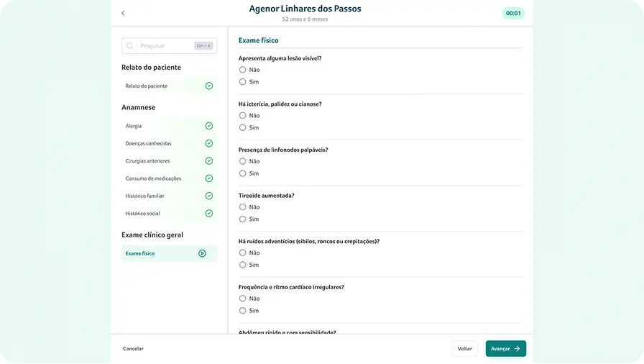This screenshot has height=364, width=644.
Task: Click the checkmark icon next to Doenças conhecidas
Action: 208,143
